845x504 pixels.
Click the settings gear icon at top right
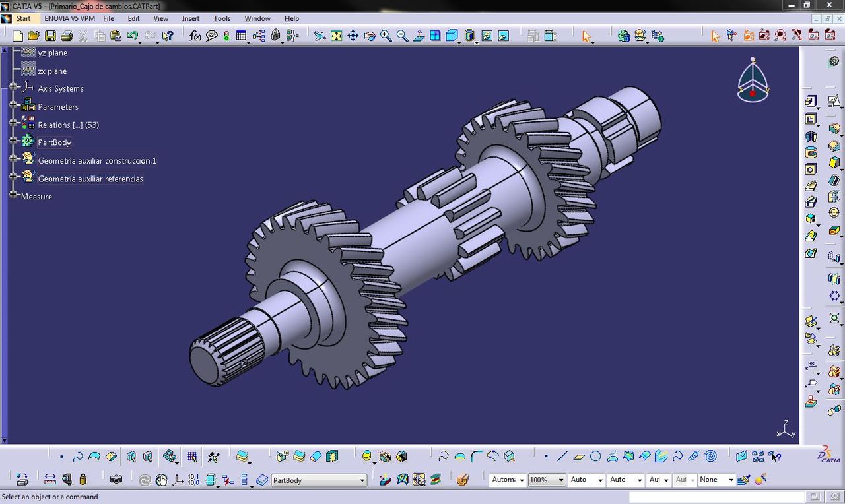(834, 61)
